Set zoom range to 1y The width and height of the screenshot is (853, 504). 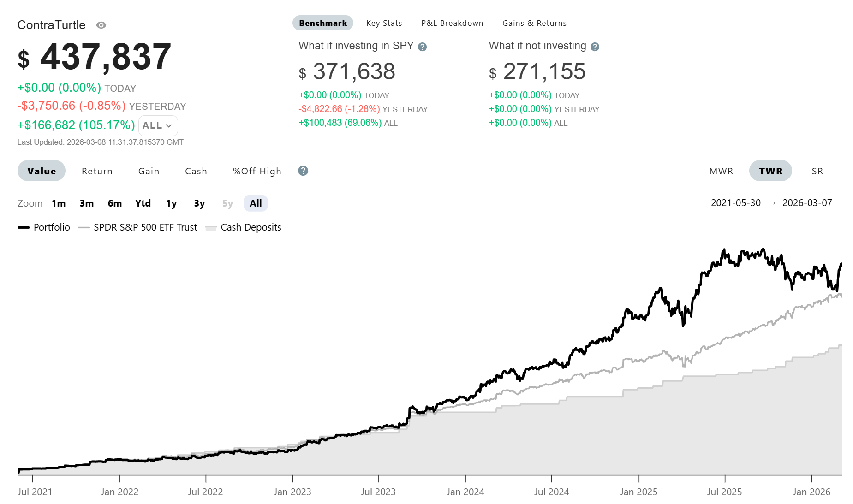[x=171, y=204]
